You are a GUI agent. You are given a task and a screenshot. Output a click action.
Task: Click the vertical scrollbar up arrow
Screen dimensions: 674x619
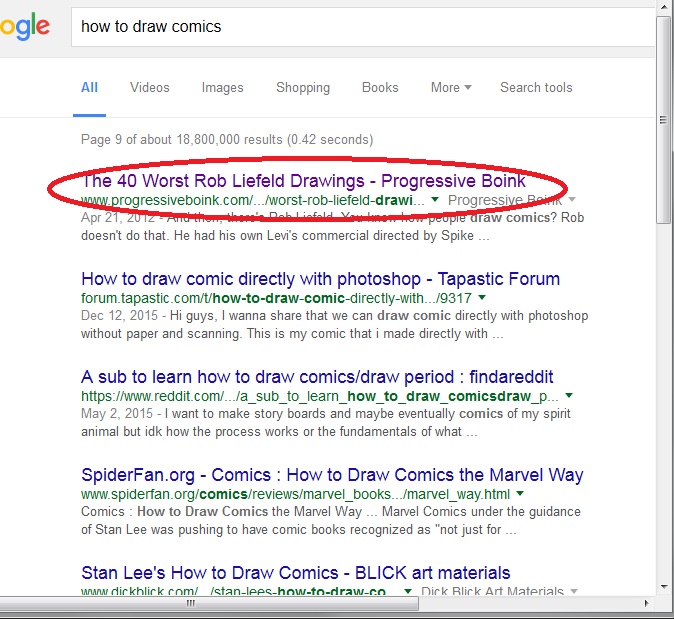pyautogui.click(x=664, y=8)
